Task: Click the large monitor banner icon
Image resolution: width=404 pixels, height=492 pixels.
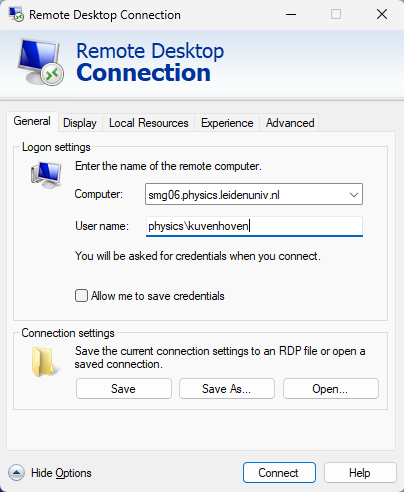Action: coord(41,62)
